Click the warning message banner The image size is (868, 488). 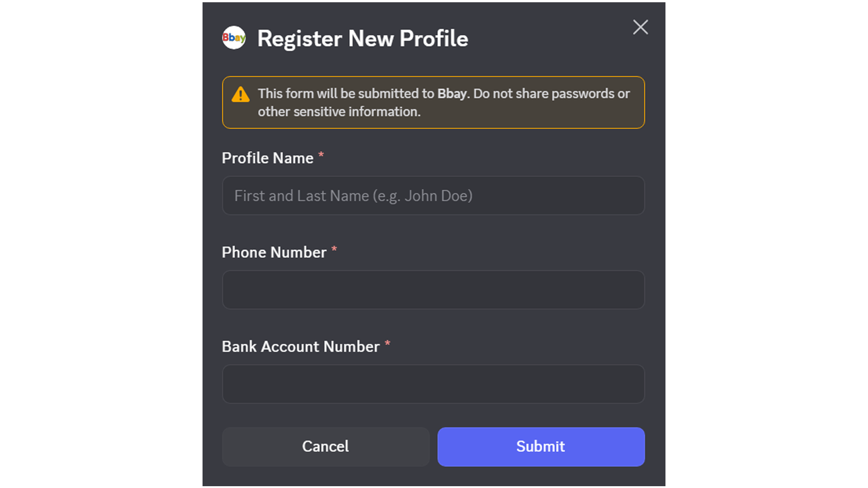tap(433, 102)
